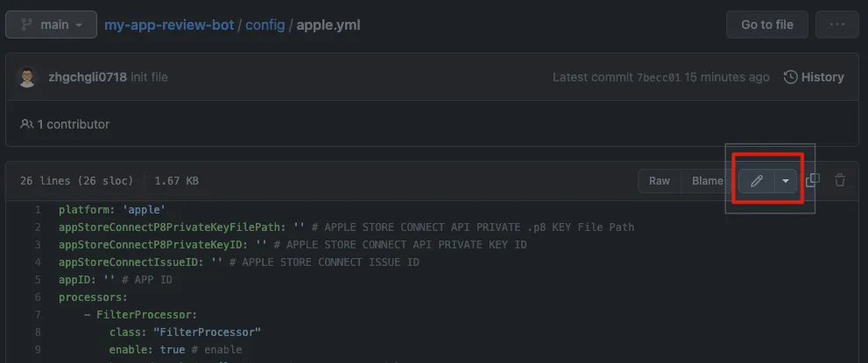This screenshot has width=868, height=363.
Task: Open the init file commit message
Action: point(149,77)
